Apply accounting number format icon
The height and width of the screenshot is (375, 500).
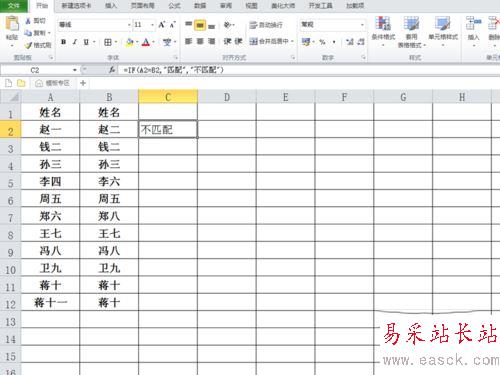(x=306, y=42)
